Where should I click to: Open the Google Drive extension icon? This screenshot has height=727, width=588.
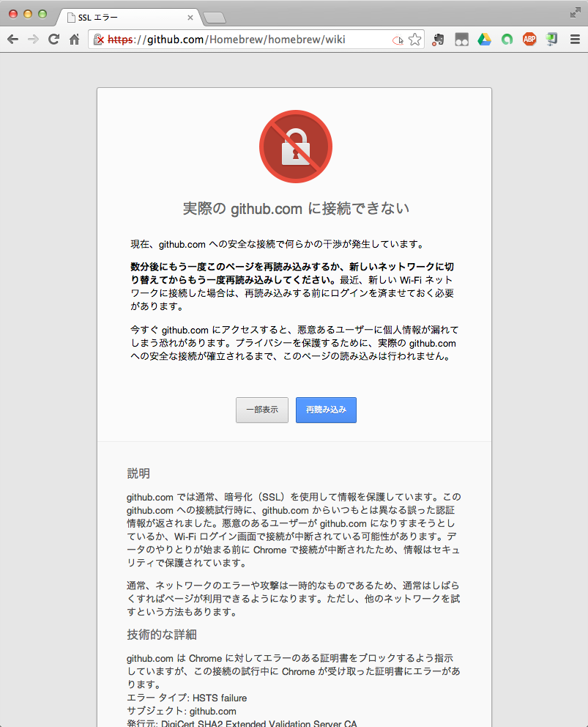tap(484, 40)
